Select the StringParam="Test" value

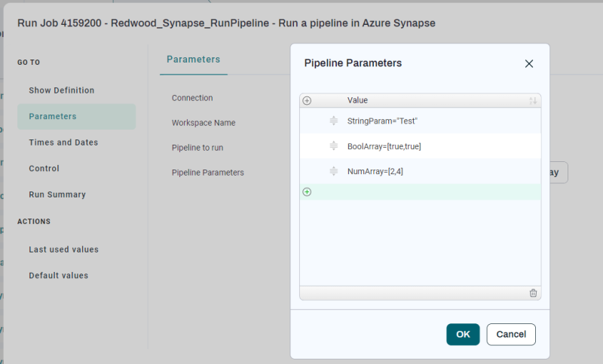pos(382,121)
